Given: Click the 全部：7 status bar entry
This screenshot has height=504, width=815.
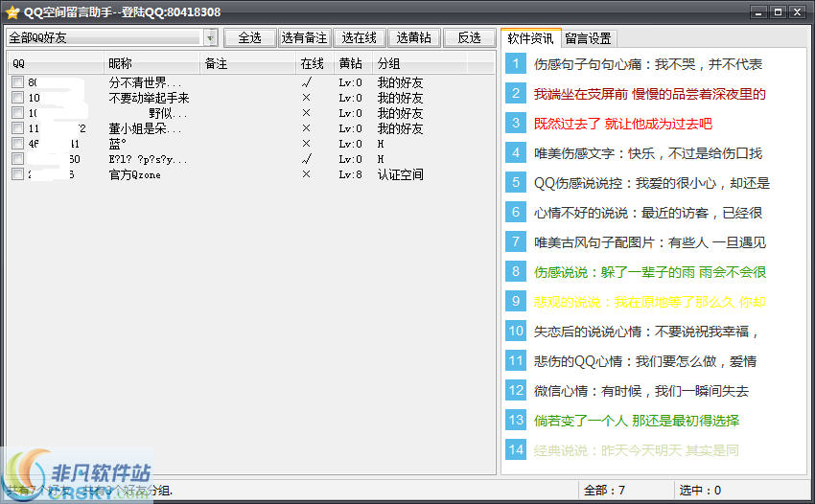Looking at the screenshot, I should (x=604, y=490).
